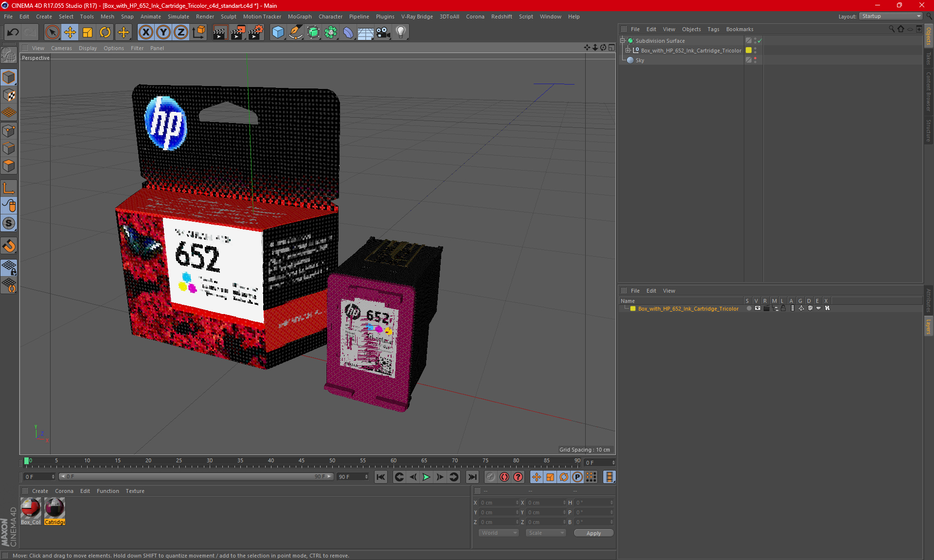Open the Array/MoGraph green icon
This screenshot has width=934, height=560.
[331, 32]
